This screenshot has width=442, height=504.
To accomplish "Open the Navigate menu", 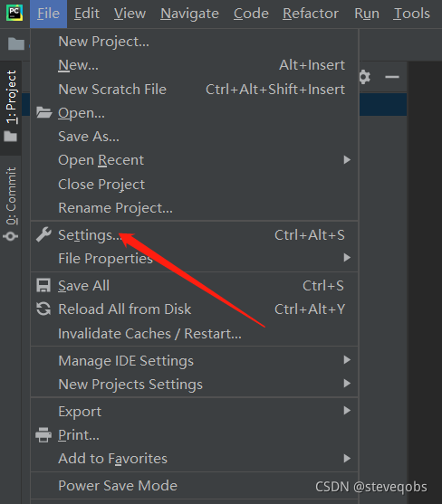I will (189, 14).
